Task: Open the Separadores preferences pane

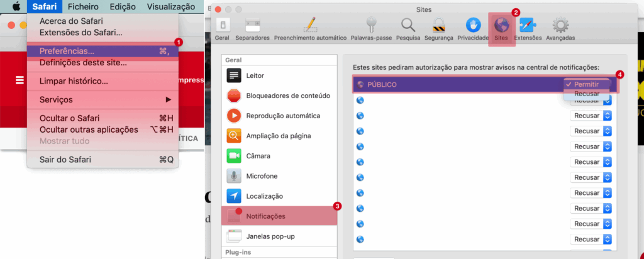Action: tap(253, 30)
